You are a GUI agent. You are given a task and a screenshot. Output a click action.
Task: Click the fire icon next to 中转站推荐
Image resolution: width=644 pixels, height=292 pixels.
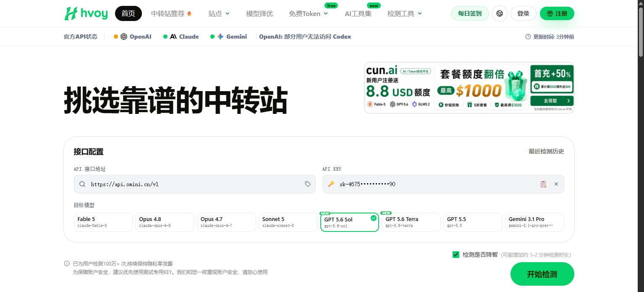click(x=189, y=13)
